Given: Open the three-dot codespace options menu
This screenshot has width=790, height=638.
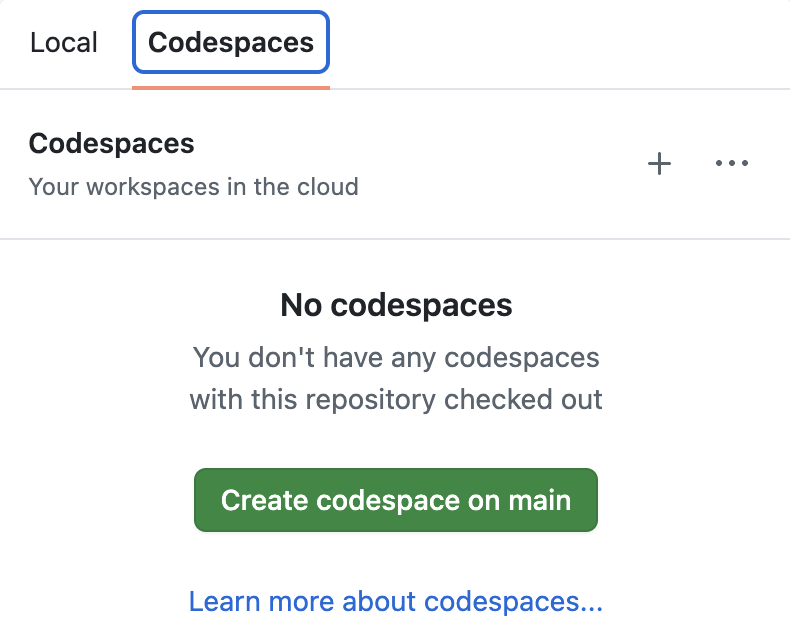Looking at the screenshot, I should (732, 163).
